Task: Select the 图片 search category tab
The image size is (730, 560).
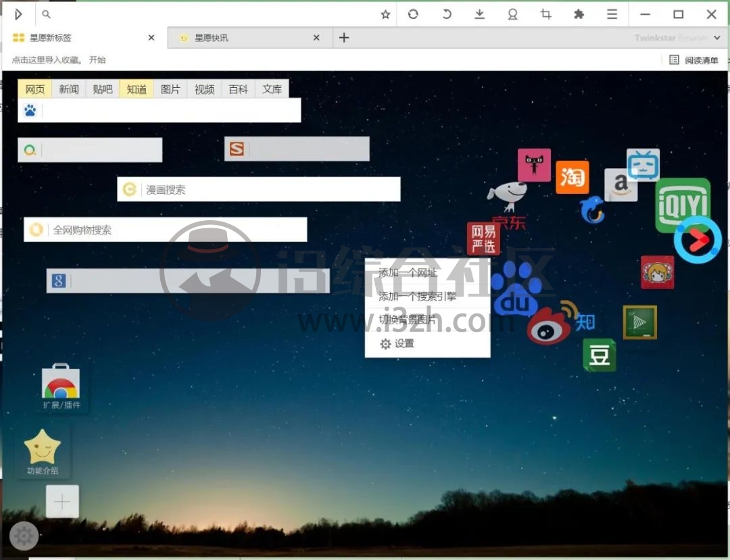Action: (x=170, y=89)
